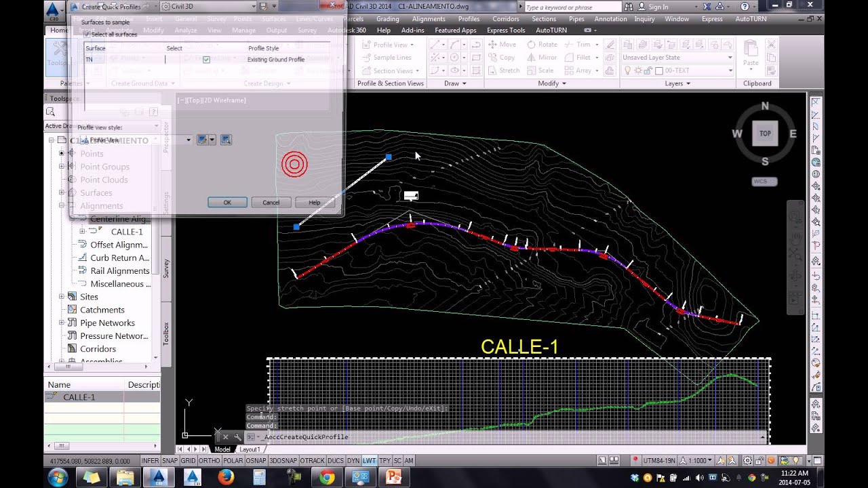
Task: Toggle OSNAP in status bar
Action: (256, 461)
